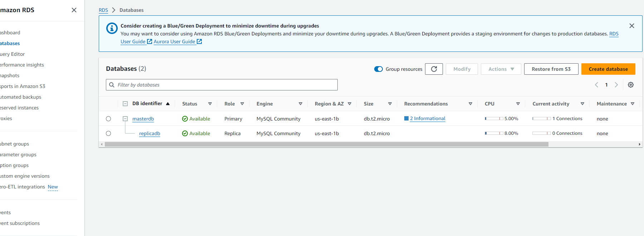Select the masterdb radio button

[x=108, y=119]
